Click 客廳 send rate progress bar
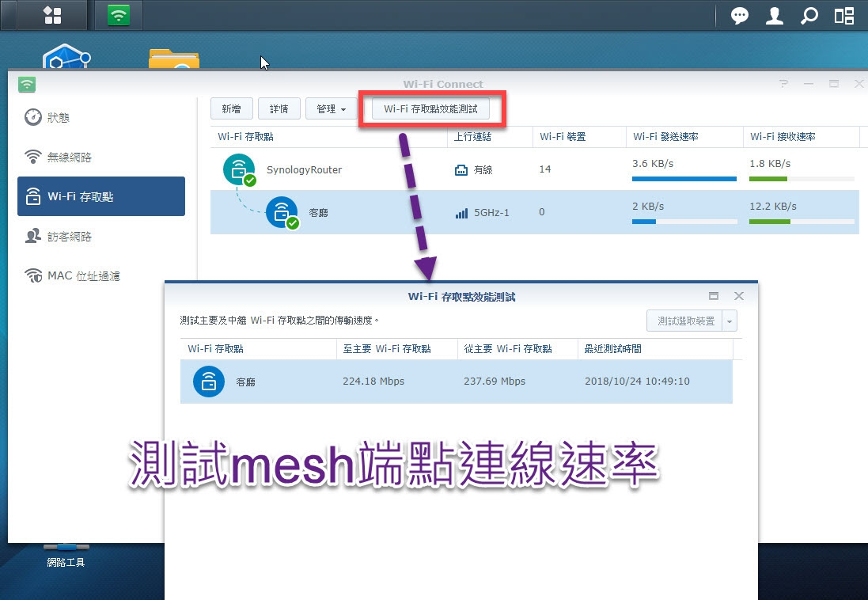Viewport: 868px width, 600px height. (x=684, y=222)
